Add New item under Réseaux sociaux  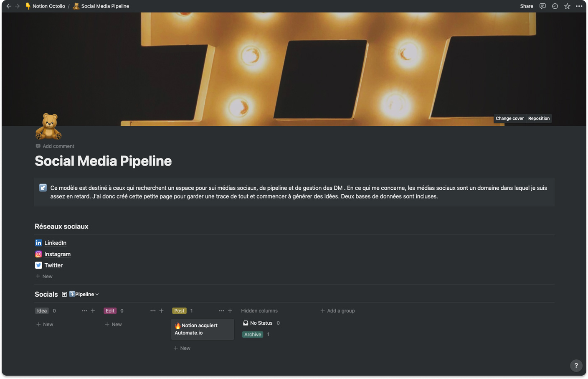[44, 277]
